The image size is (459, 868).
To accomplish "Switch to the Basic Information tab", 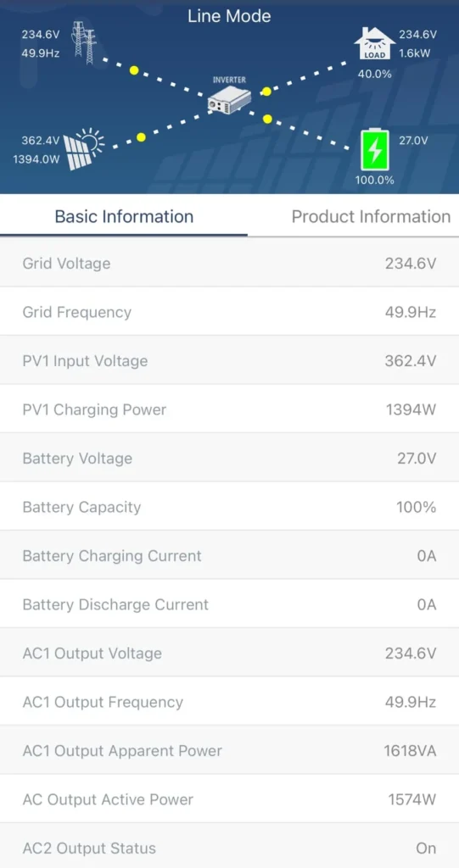I will click(x=124, y=216).
